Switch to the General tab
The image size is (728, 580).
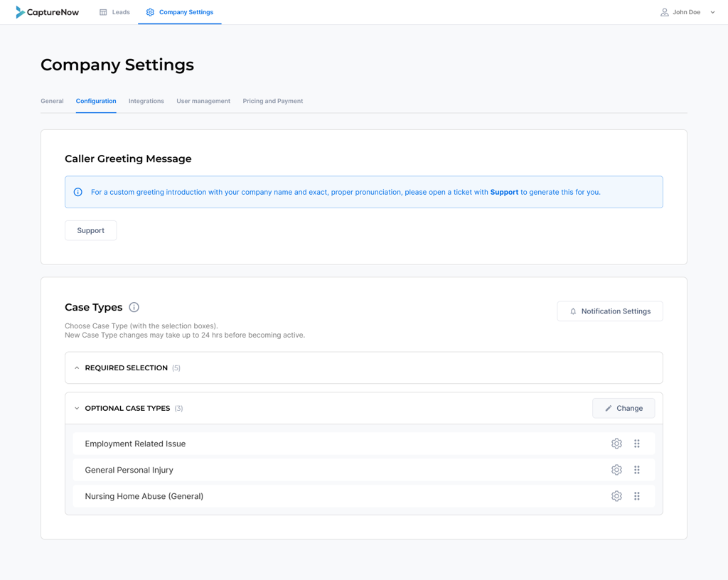[x=52, y=101]
